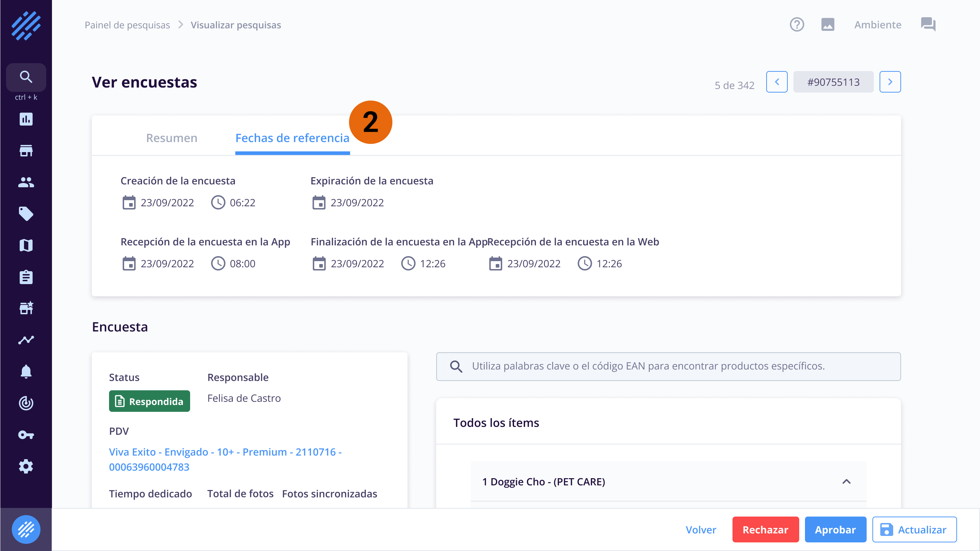Click the Rechazar button
This screenshot has height=551, width=980.
point(765,529)
